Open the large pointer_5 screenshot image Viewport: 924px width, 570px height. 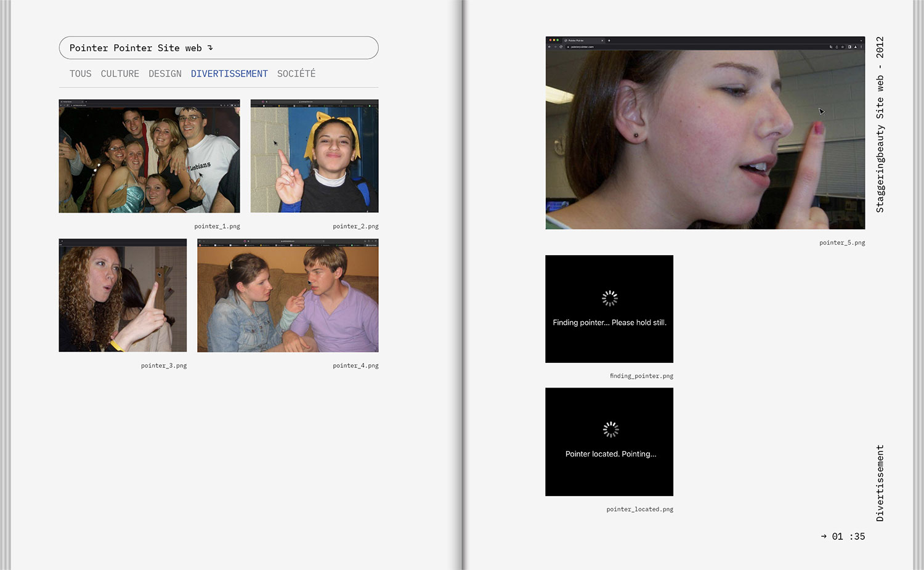click(705, 132)
